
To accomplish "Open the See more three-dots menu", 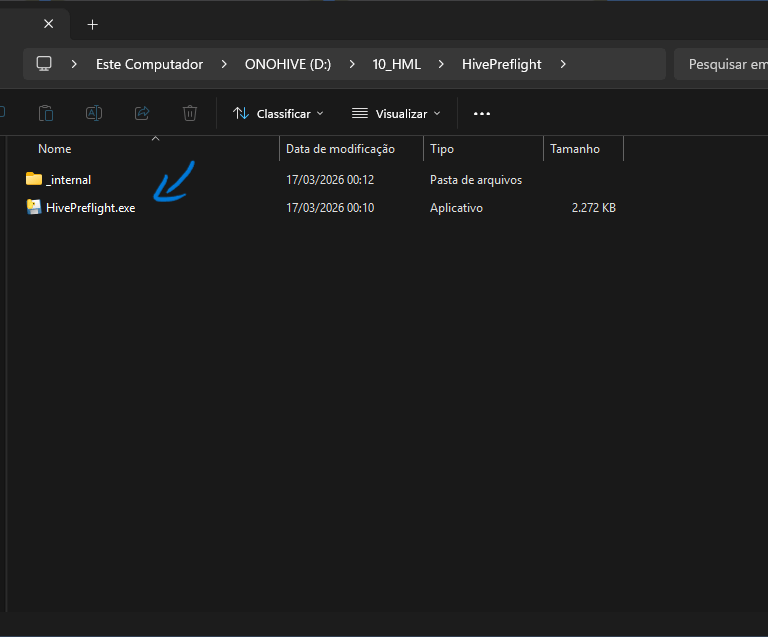I will [482, 114].
